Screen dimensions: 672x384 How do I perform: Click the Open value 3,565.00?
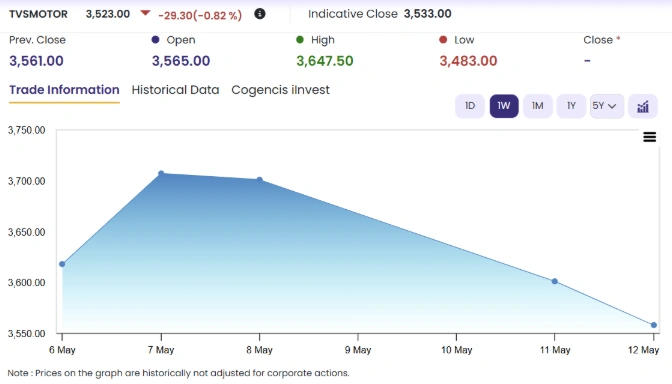coord(181,61)
